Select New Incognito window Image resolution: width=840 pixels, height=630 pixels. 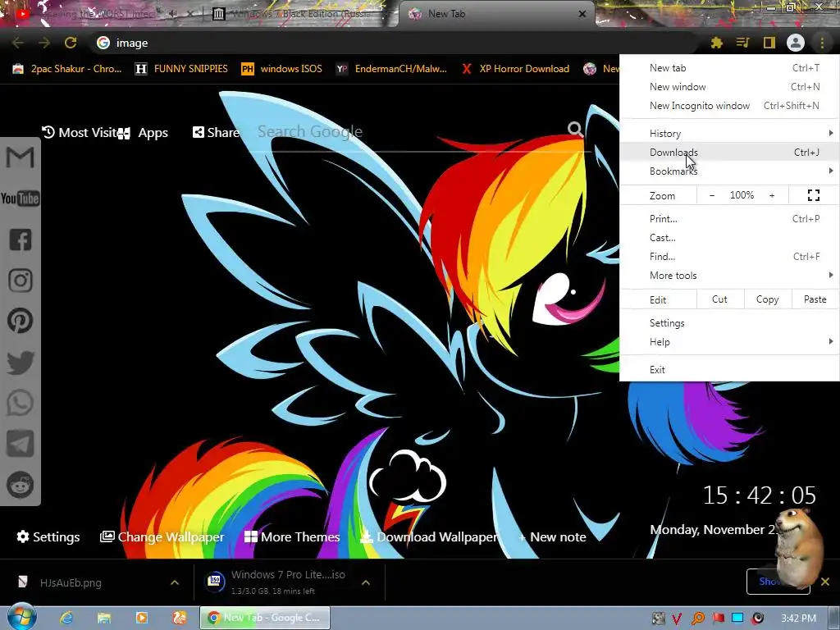(x=729, y=106)
